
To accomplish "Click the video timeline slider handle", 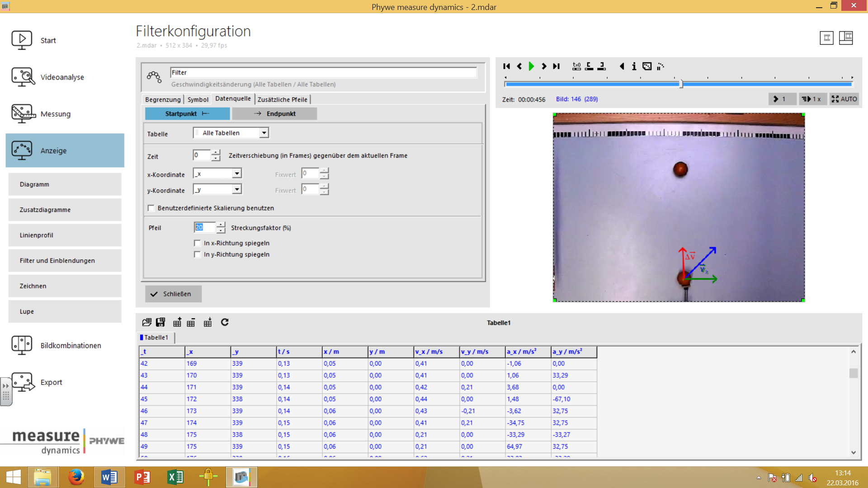I will [681, 84].
